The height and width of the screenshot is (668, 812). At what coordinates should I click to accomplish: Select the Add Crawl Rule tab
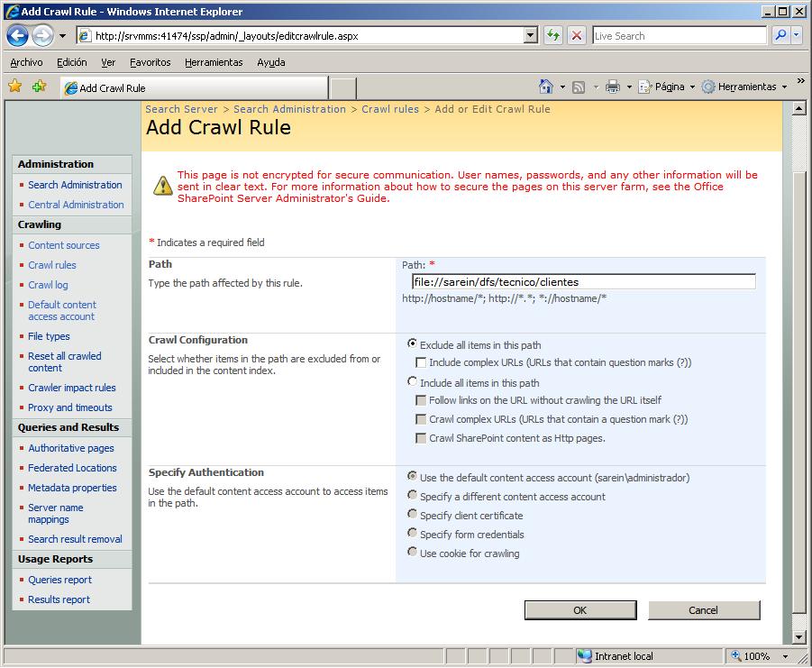pyautogui.click(x=194, y=87)
